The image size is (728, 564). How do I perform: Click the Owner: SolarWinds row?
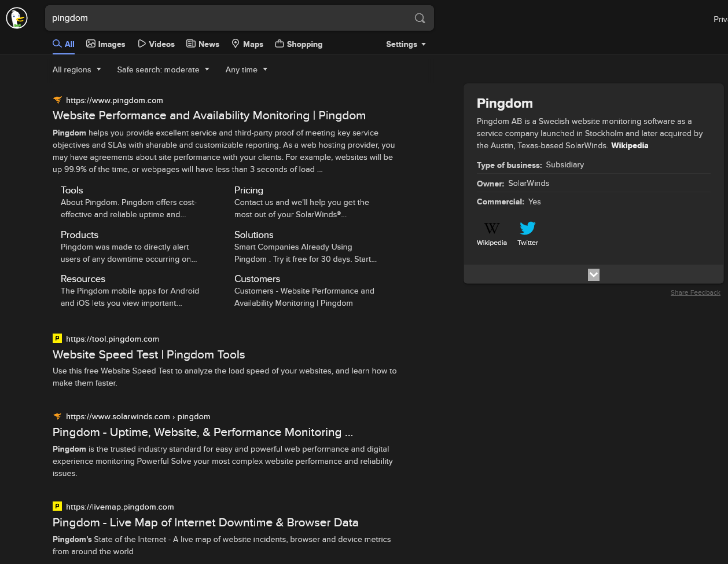[594, 183]
